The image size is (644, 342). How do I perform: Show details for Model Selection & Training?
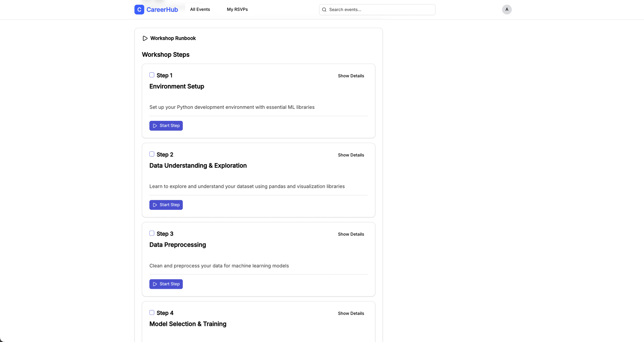[351, 313]
